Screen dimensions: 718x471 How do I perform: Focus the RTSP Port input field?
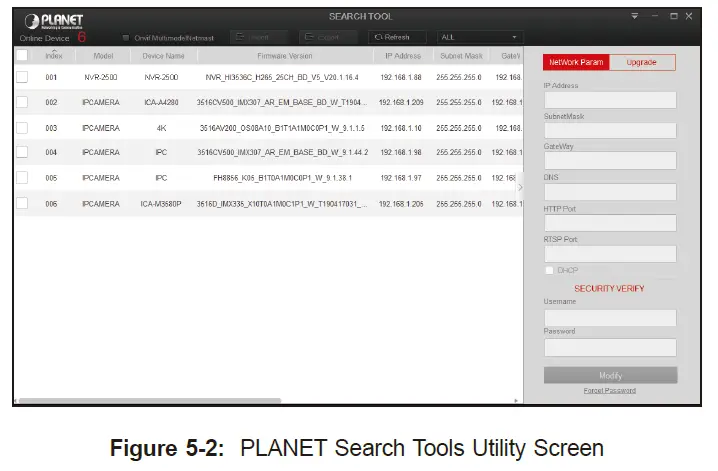pos(610,254)
